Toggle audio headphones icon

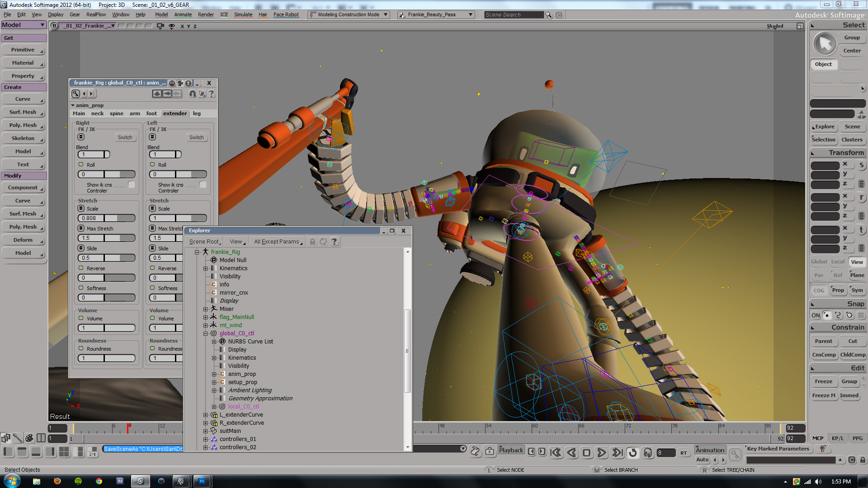[648, 452]
